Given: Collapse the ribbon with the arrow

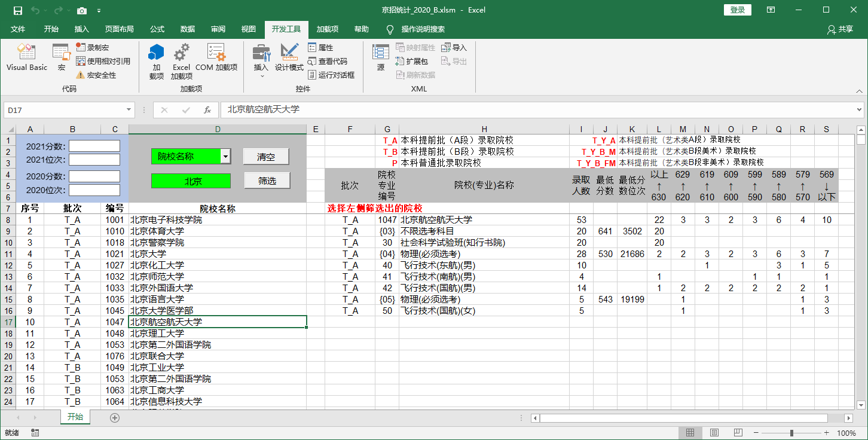Looking at the screenshot, I should tap(858, 91).
